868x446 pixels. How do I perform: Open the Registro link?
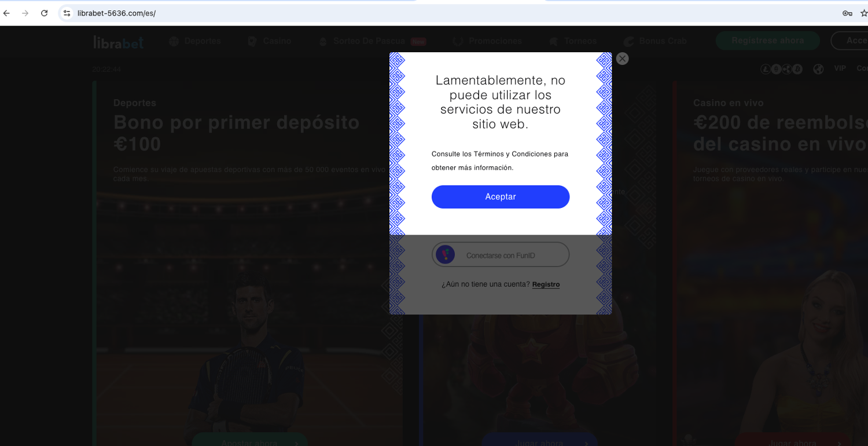(546, 284)
